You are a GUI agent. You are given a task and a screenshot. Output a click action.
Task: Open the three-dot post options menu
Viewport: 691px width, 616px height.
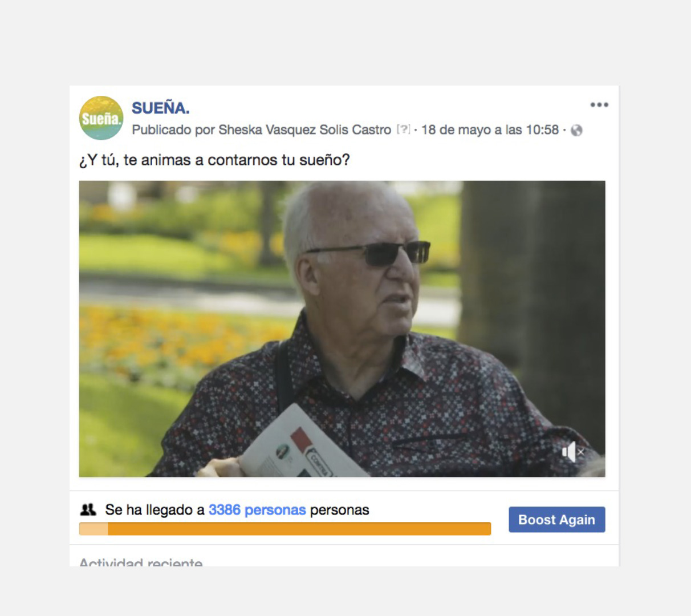pyautogui.click(x=599, y=105)
